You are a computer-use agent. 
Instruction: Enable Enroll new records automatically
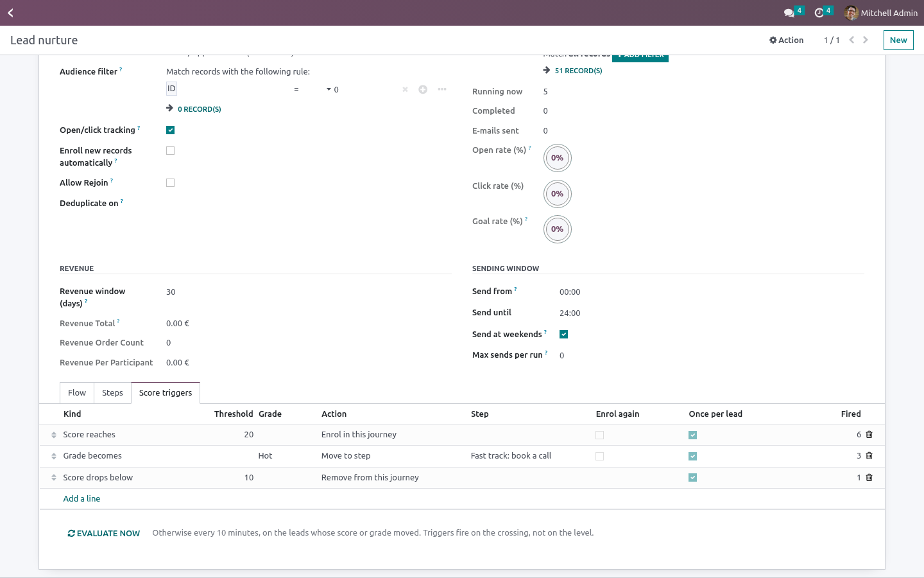pyautogui.click(x=170, y=150)
